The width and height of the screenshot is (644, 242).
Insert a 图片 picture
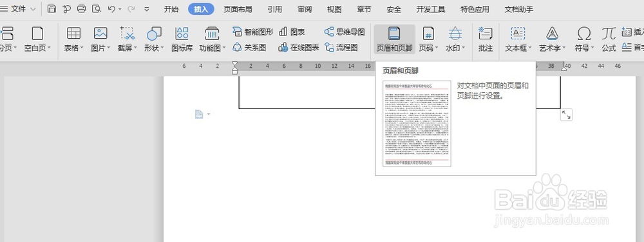100,39
